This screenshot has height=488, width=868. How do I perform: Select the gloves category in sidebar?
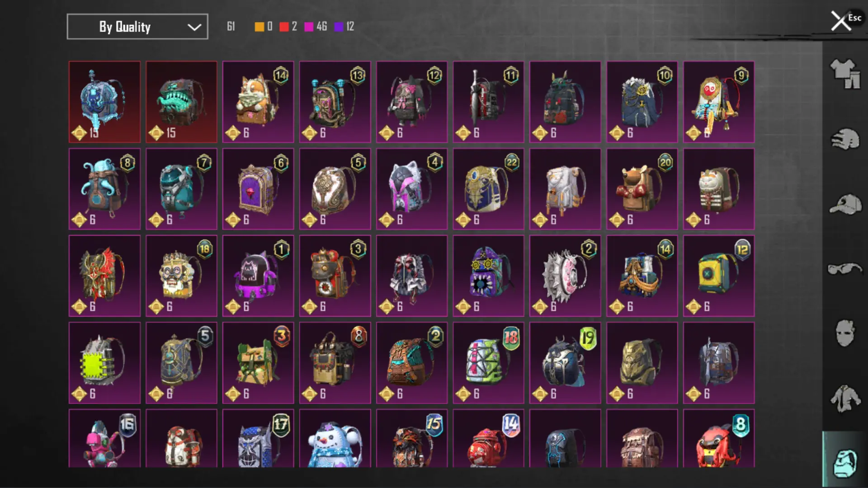(x=844, y=139)
